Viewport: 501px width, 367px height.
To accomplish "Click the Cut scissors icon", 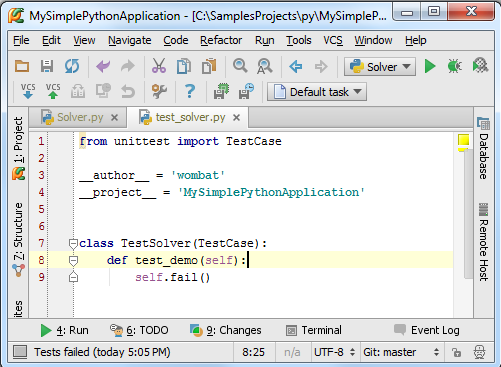I will [x=159, y=66].
